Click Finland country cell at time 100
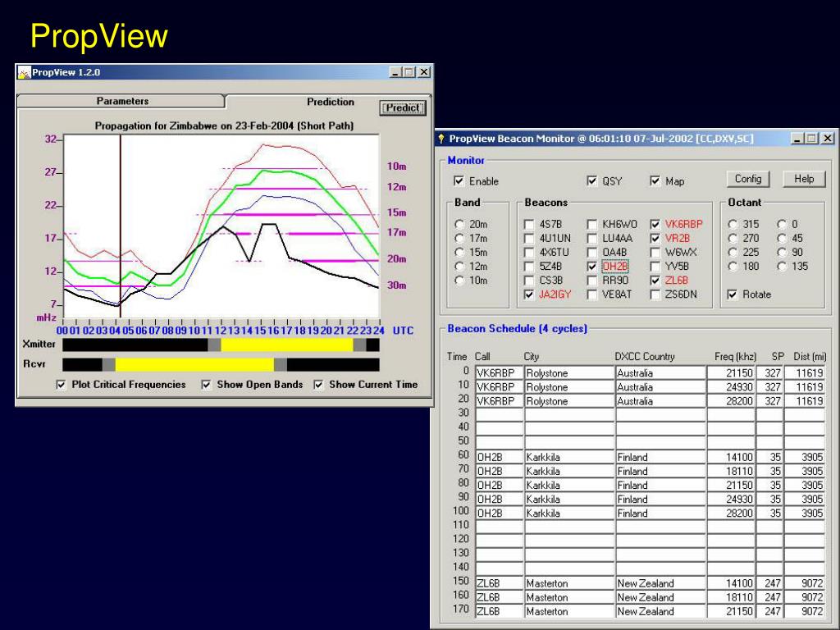The width and height of the screenshot is (840, 630). tap(660, 514)
